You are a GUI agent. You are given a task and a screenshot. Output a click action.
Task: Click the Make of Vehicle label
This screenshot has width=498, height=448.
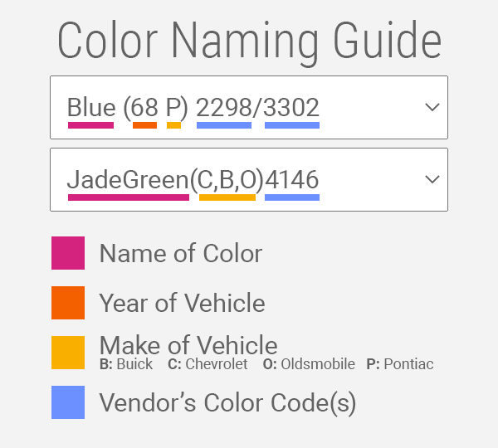188,345
